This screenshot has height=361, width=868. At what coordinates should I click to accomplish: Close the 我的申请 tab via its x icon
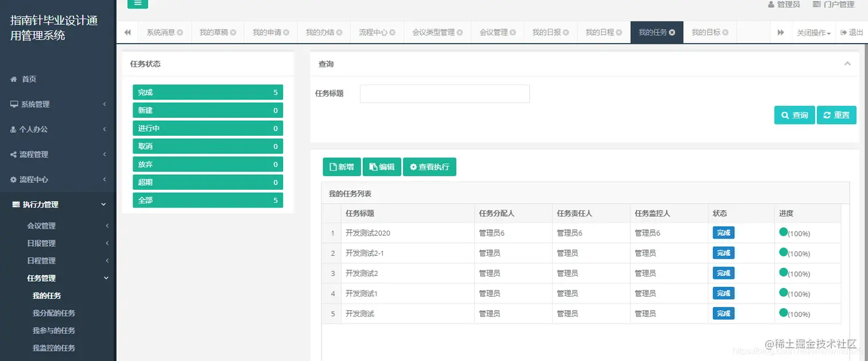pyautogui.click(x=286, y=33)
